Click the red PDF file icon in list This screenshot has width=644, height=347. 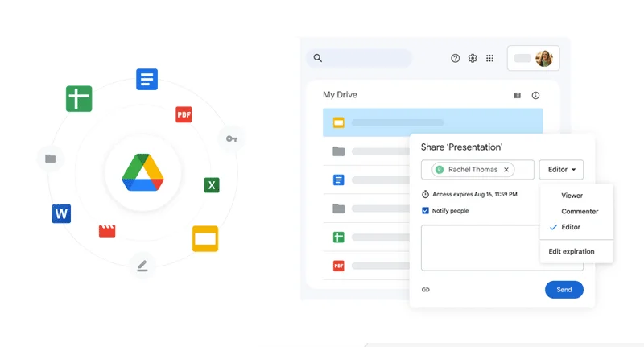coord(338,266)
